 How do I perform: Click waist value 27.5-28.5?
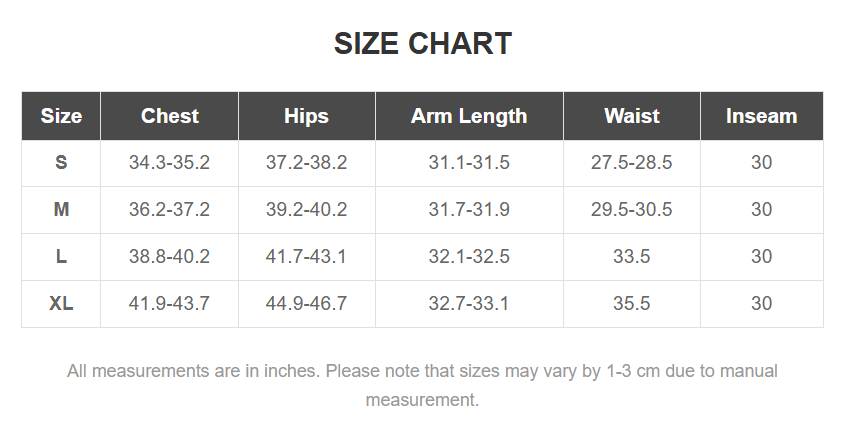coord(632,163)
